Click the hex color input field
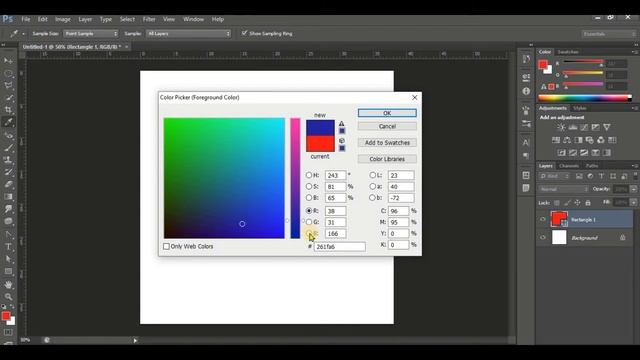This screenshot has height=360, width=640. point(340,247)
